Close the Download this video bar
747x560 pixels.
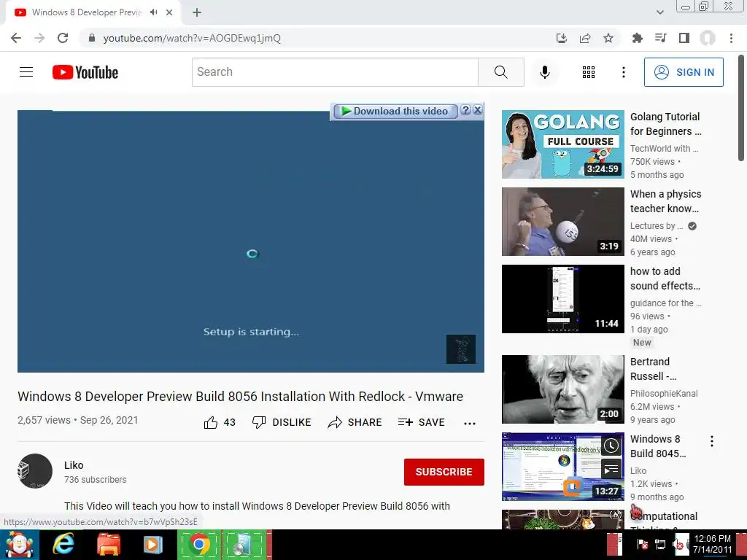(x=477, y=111)
